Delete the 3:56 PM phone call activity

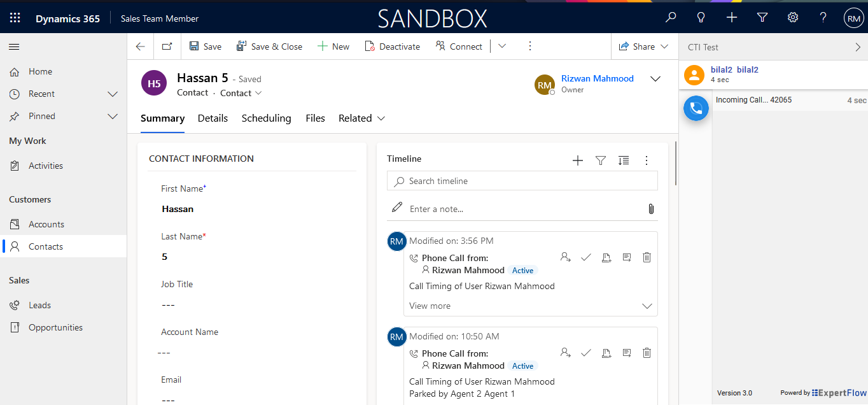647,257
